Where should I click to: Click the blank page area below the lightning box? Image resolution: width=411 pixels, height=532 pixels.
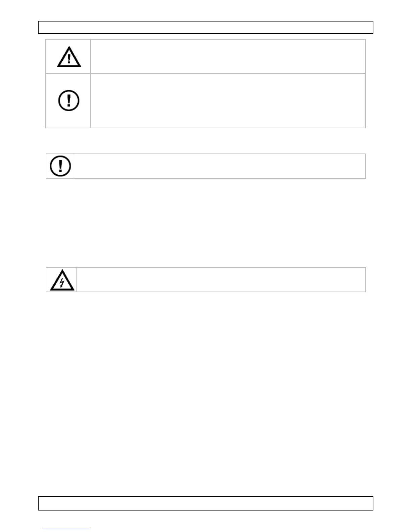coord(205,386)
